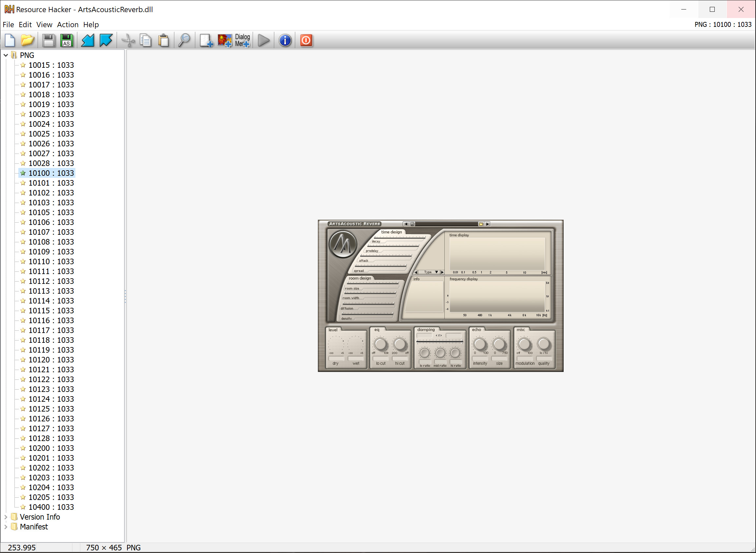The image size is (756, 553).
Task: Click the New blank script icon
Action: point(10,41)
